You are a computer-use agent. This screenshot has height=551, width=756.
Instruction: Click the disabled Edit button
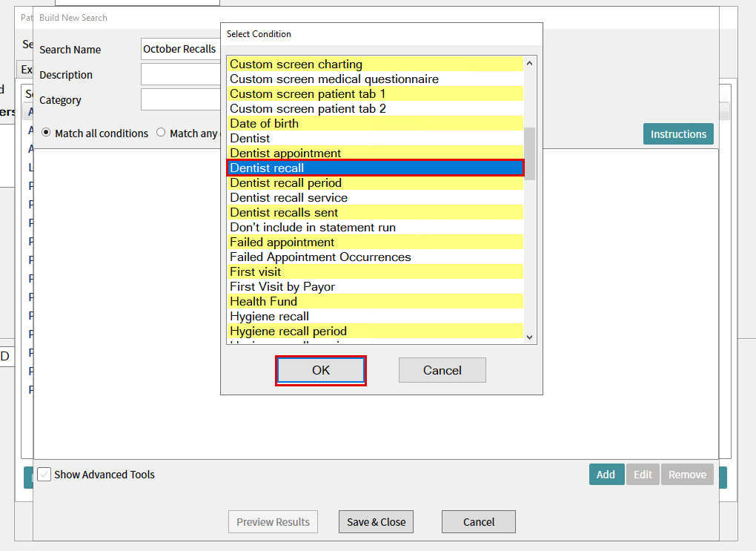643,475
